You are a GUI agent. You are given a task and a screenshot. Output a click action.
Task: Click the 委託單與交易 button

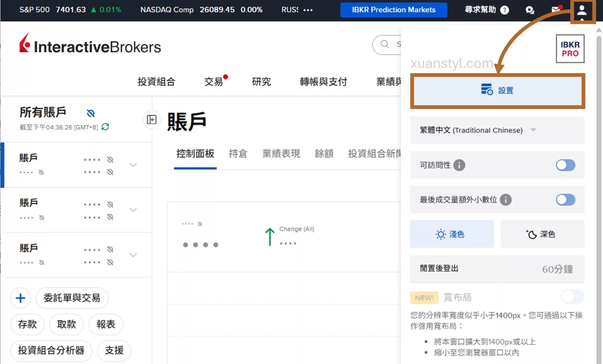coord(72,298)
